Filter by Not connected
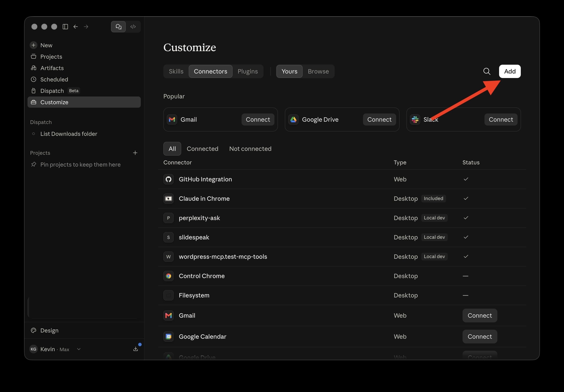Viewport: 564px width, 392px height. 250,149
